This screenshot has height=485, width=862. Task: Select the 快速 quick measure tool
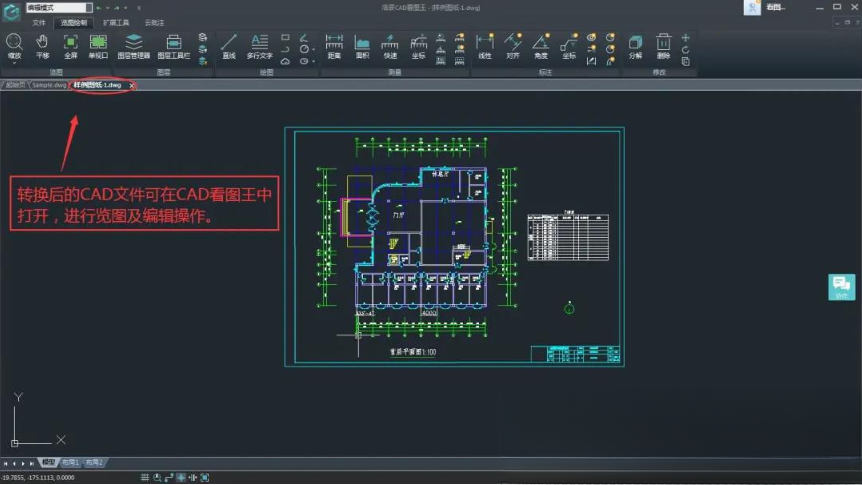390,46
